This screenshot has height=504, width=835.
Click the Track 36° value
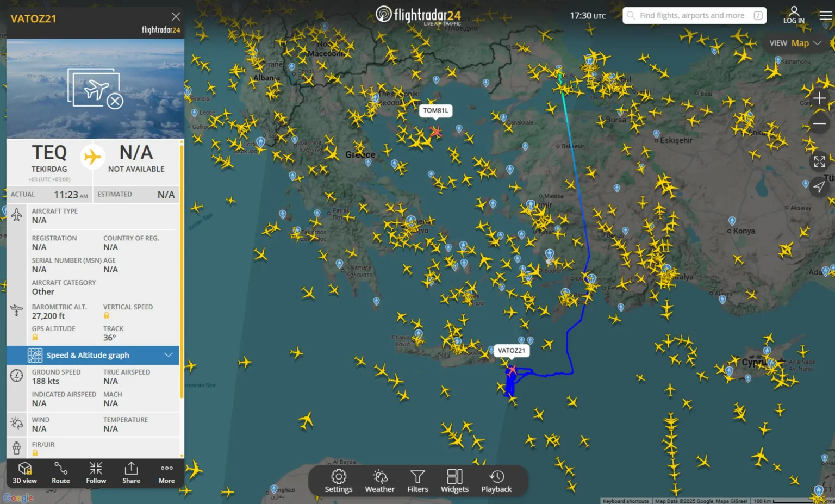(x=109, y=338)
